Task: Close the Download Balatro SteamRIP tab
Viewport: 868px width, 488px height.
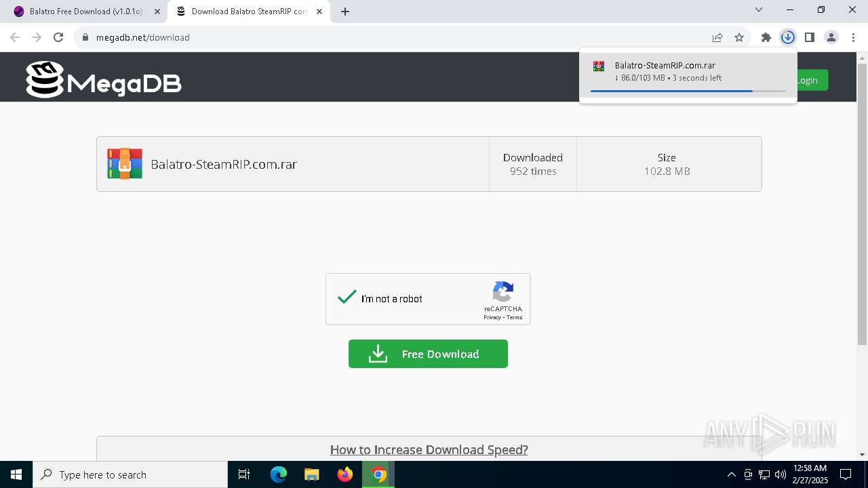Action: click(x=319, y=12)
